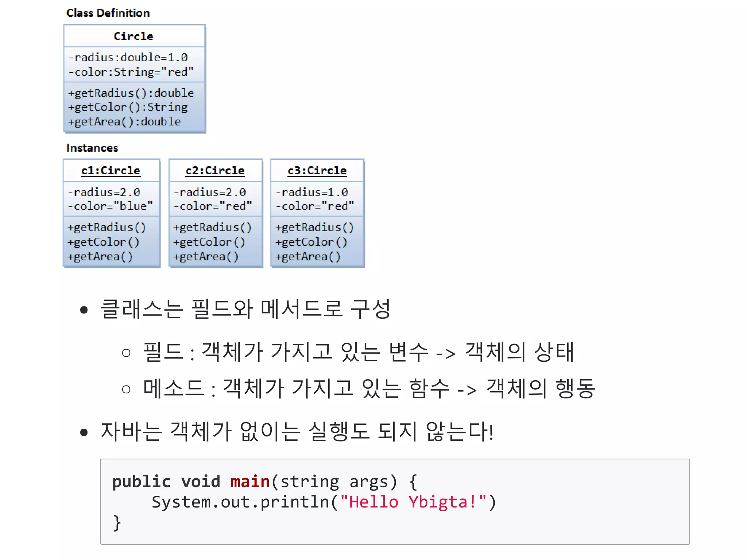Click the 'c3:Circle' instance title

317,171
